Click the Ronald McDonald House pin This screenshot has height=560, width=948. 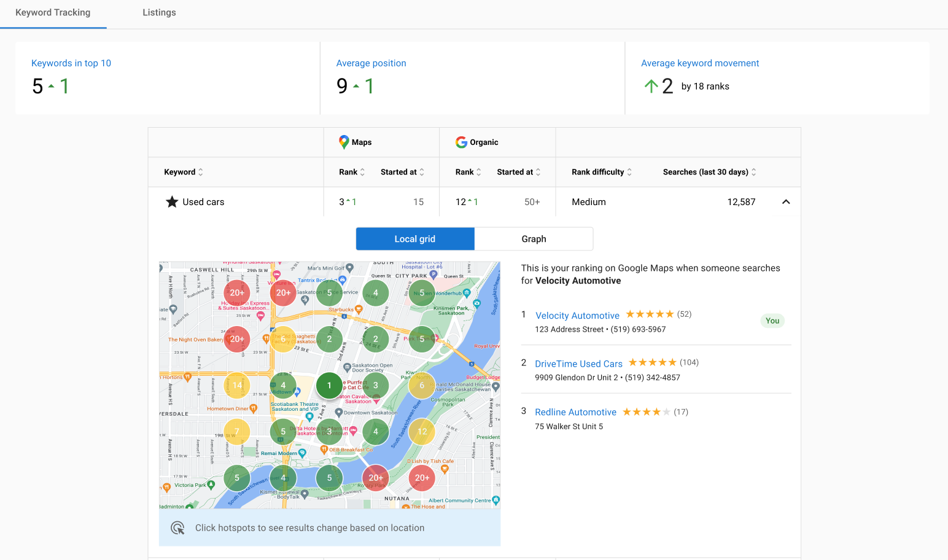click(x=495, y=387)
